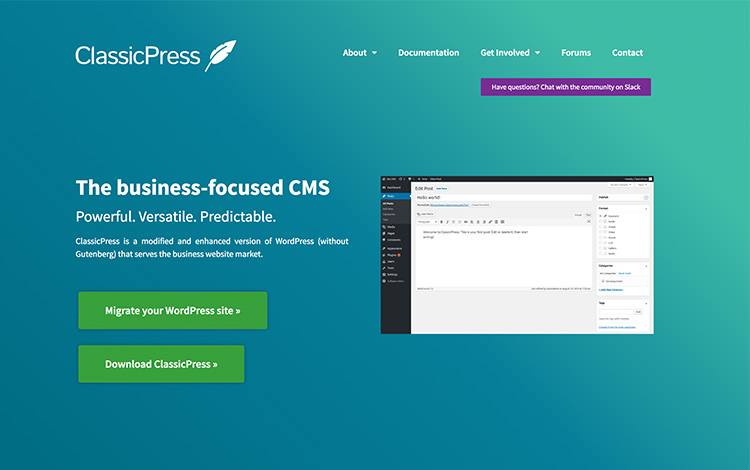Select the Posts pin icon in sidebar
Viewport: 750px width, 470px height.
coord(384,195)
